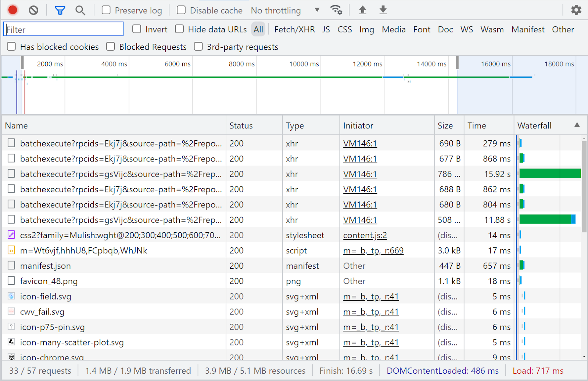This screenshot has height=381, width=588.
Task: Click the stylesheet icon of css2?family=Mulish row
Action: 11,235
